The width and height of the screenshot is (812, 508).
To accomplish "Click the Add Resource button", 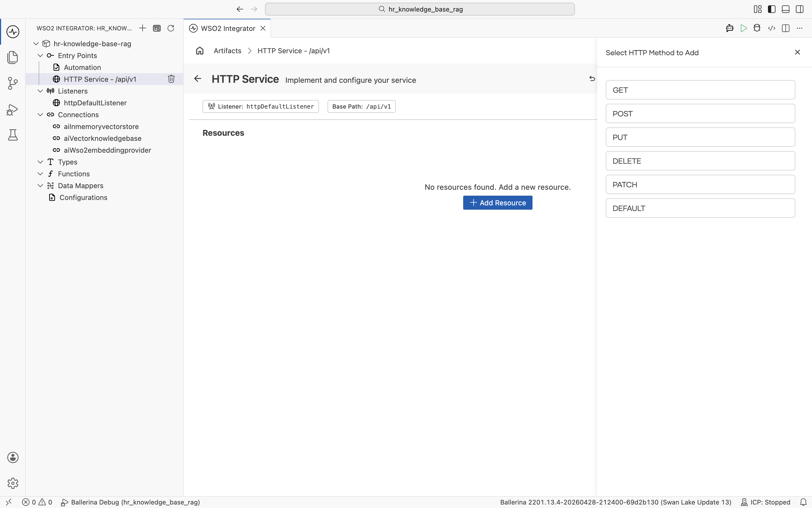I will click(498, 203).
